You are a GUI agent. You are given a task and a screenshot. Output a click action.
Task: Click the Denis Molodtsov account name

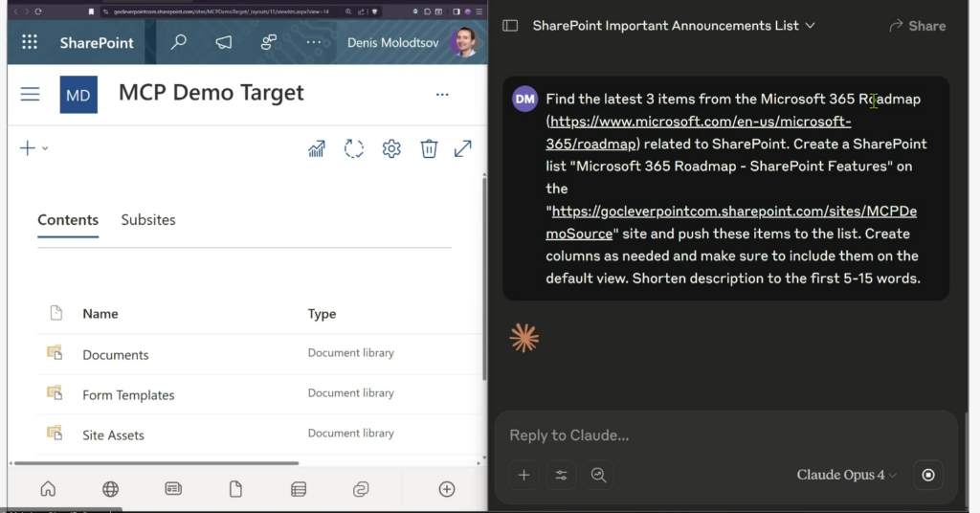(x=392, y=42)
